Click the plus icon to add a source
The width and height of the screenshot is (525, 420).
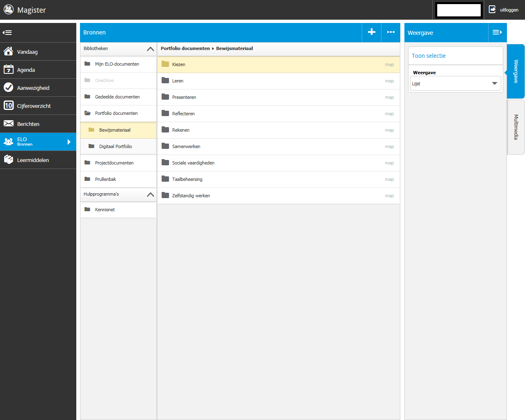(x=372, y=32)
